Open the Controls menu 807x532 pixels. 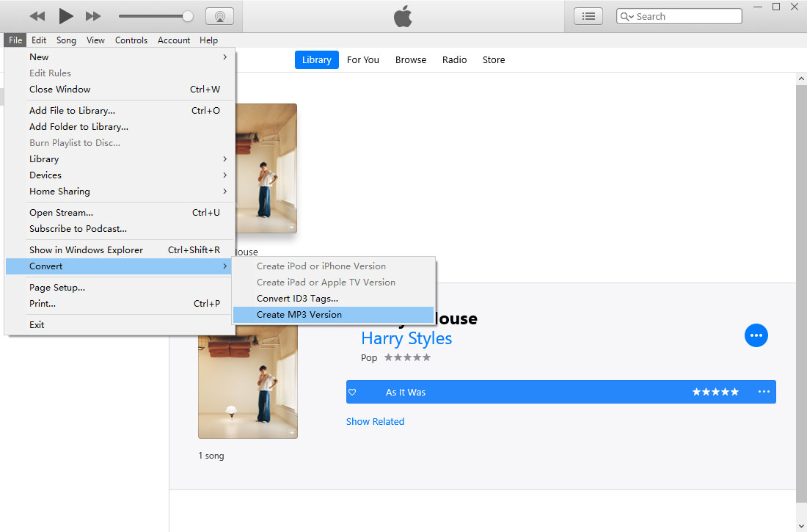click(131, 40)
